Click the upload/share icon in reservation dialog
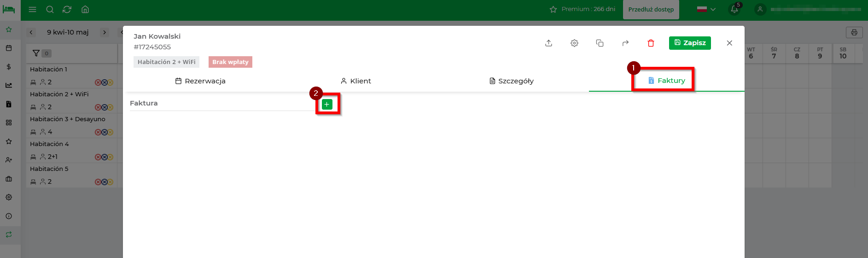 [548, 43]
